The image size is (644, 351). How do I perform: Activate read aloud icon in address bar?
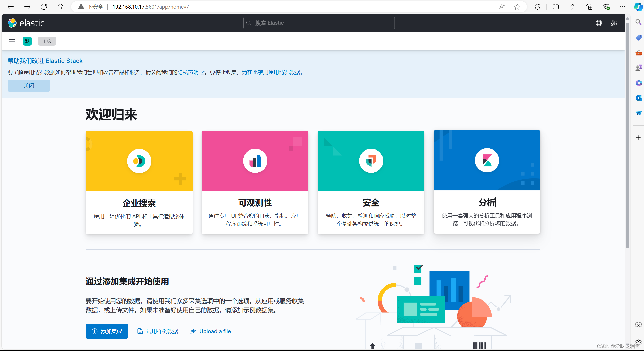tap(502, 7)
